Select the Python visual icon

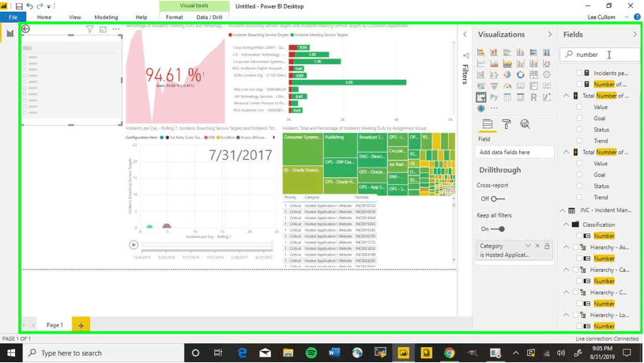click(x=494, y=97)
